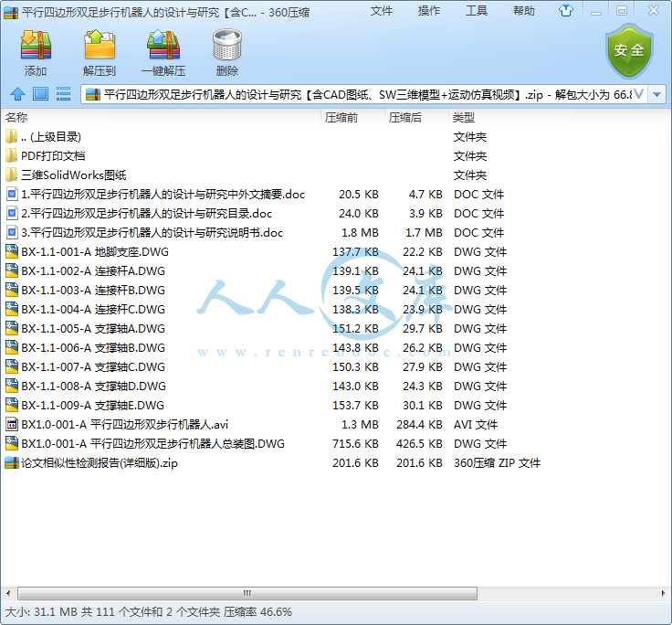
Task: Select file name BX1.0-001-A 平行四边形双步行机器人.avi
Action: pyautogui.click(x=124, y=424)
